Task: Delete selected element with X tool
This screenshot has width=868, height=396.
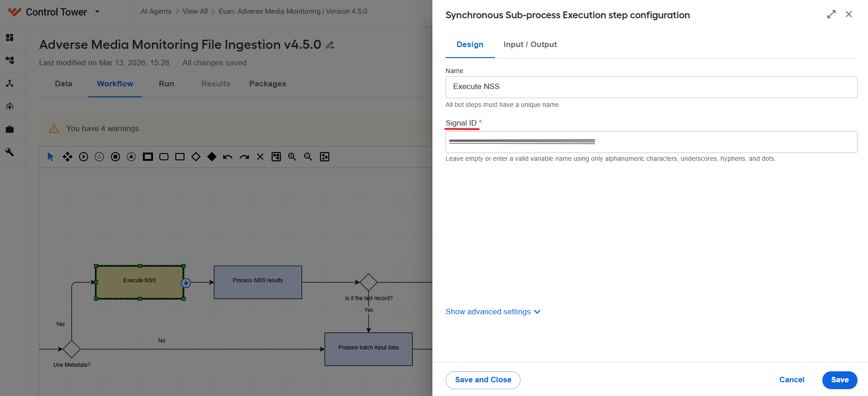Action: pos(260,157)
